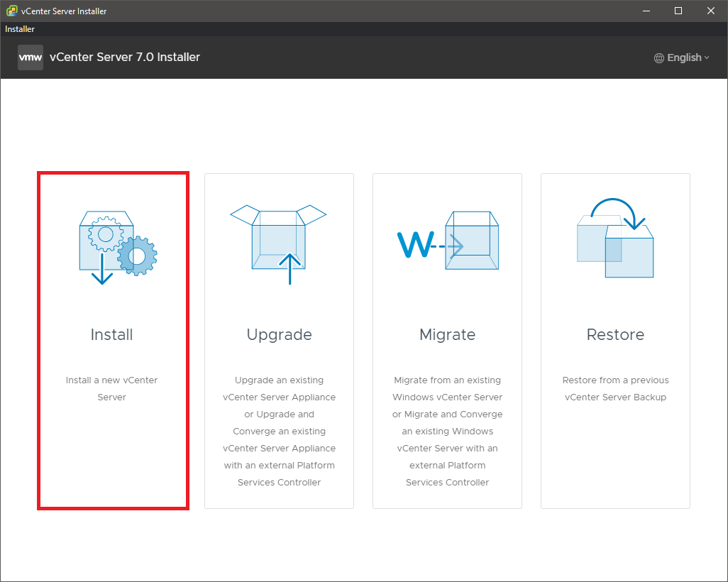Choose the Upgrade heading
The image size is (728, 582).
[279, 334]
